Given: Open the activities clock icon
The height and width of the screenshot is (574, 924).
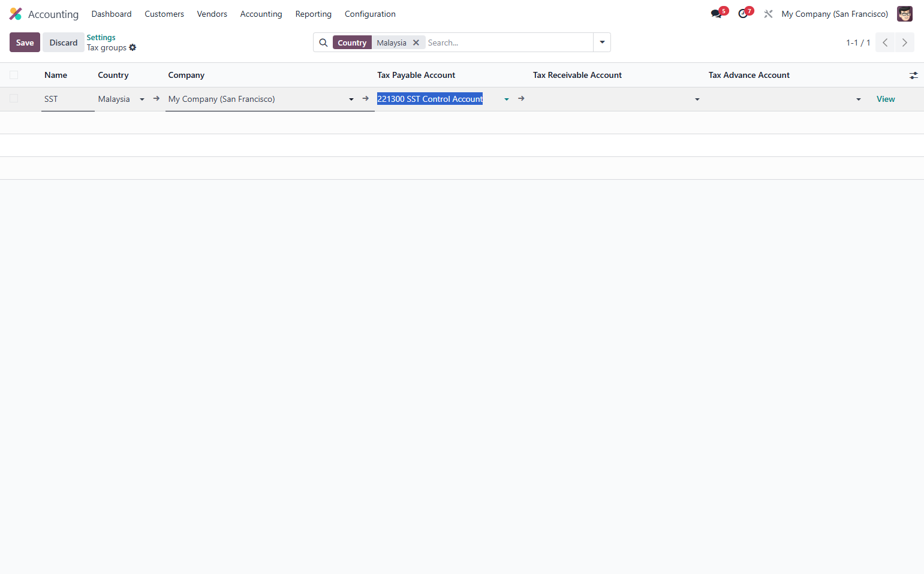Looking at the screenshot, I should pos(743,14).
